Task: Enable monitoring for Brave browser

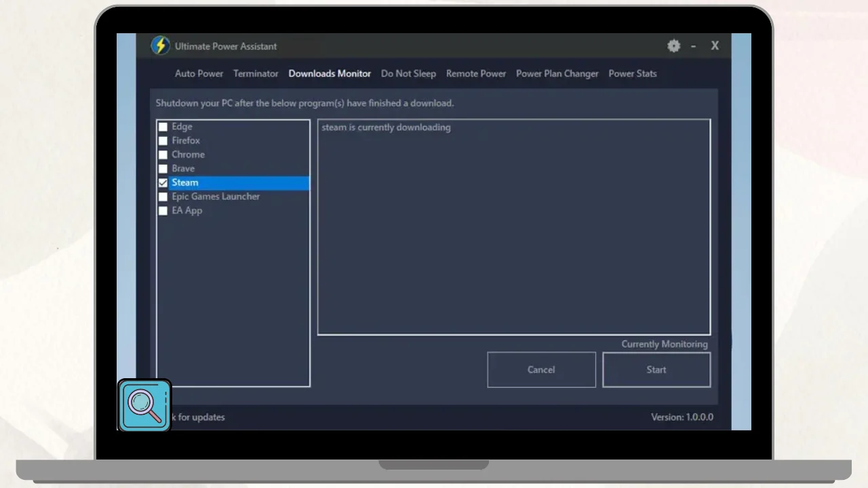Action: (163, 169)
